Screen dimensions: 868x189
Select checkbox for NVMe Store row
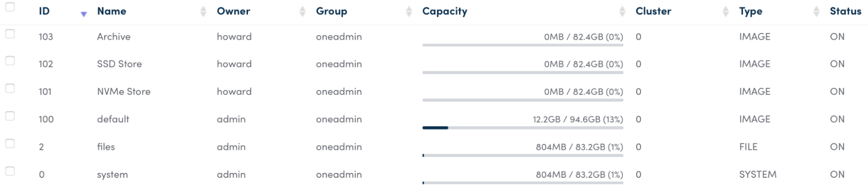tap(10, 88)
